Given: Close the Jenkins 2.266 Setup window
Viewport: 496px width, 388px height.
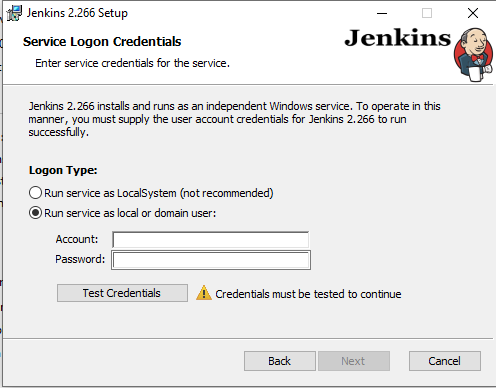Looking at the screenshot, I should pyautogui.click(x=473, y=13).
